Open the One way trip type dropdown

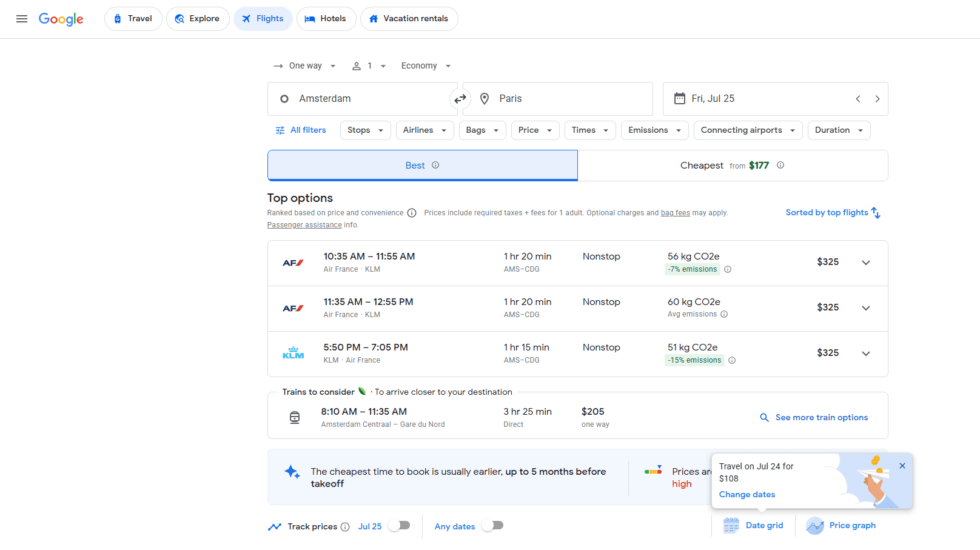(304, 65)
